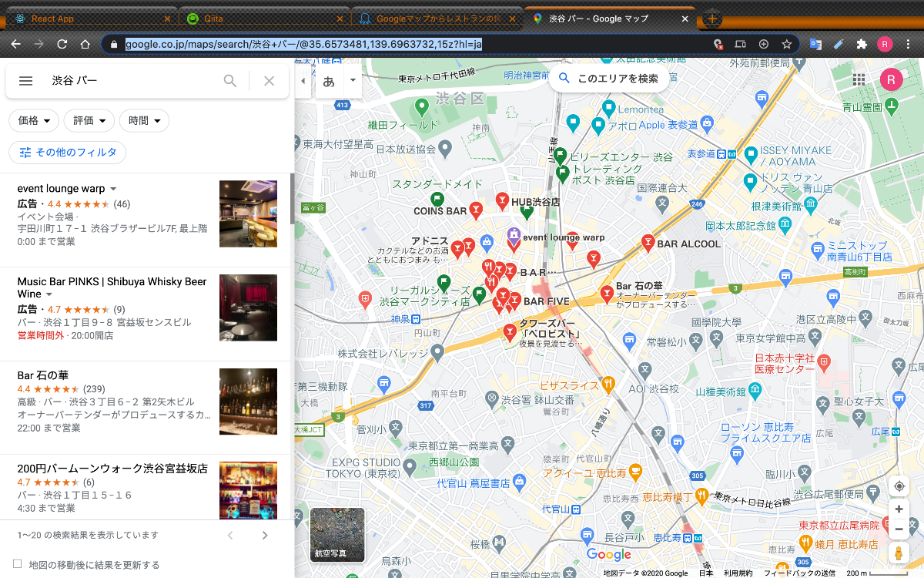Open the Google account avatar R on map

(x=891, y=79)
